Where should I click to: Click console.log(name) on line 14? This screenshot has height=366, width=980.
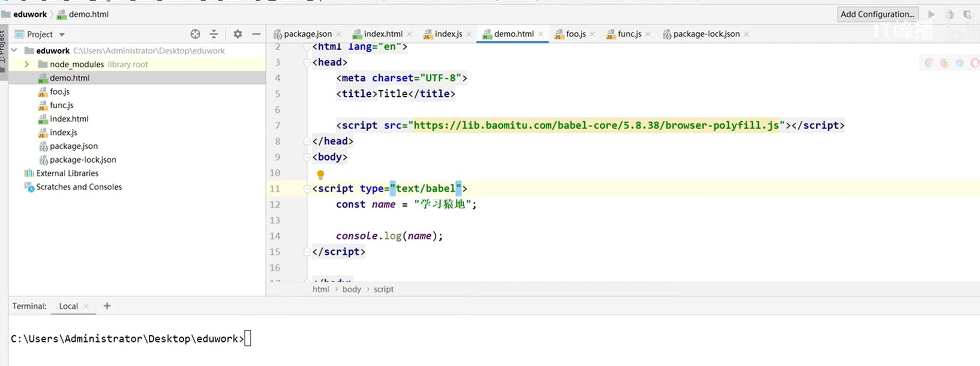pyautogui.click(x=389, y=236)
